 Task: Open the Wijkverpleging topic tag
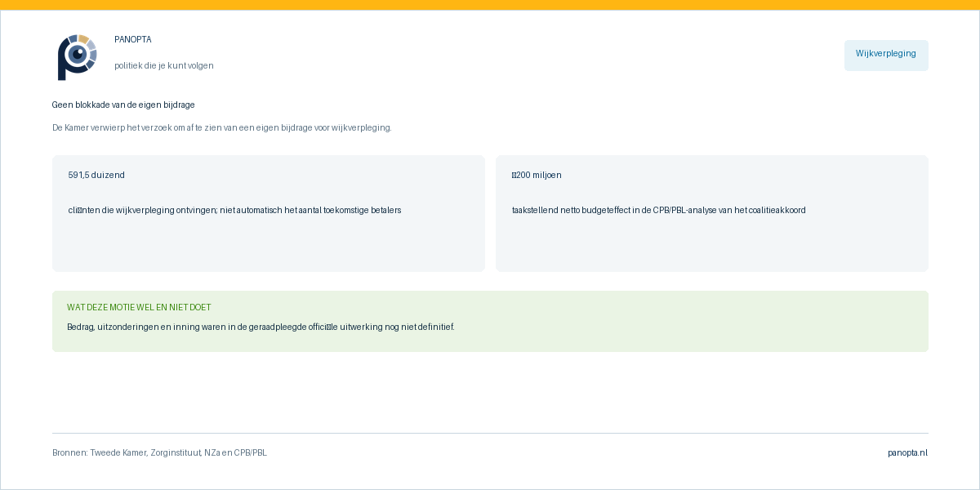coord(886,55)
